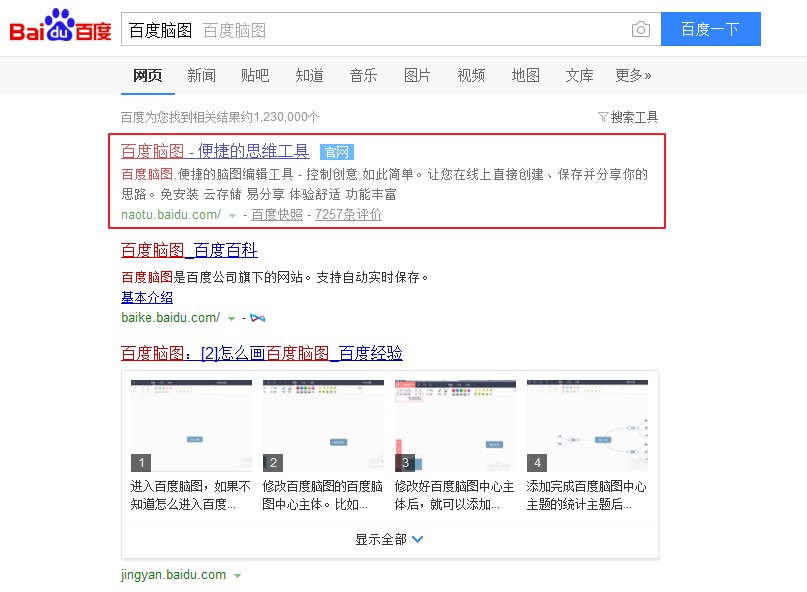The height and width of the screenshot is (592, 807).
Task: Open result 怎么画百度脑图_百度经验
Action: (x=261, y=353)
